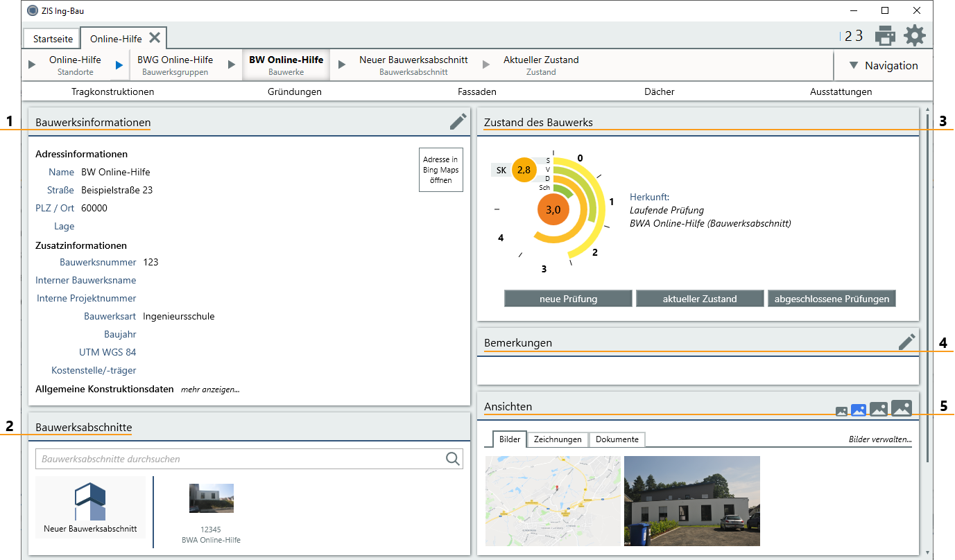
Task: Show more Allgemeine Konstruktionsdaten via mehr anzeigen
Action: [210, 390]
